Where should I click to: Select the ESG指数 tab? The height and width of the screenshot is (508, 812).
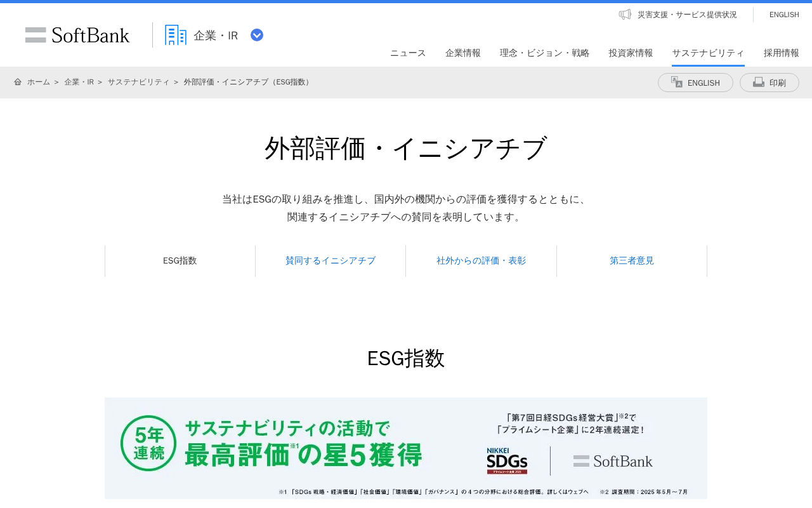(180, 261)
